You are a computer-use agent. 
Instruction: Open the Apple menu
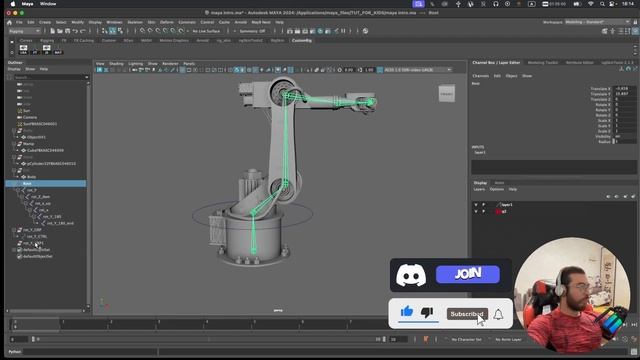[x=12, y=4]
